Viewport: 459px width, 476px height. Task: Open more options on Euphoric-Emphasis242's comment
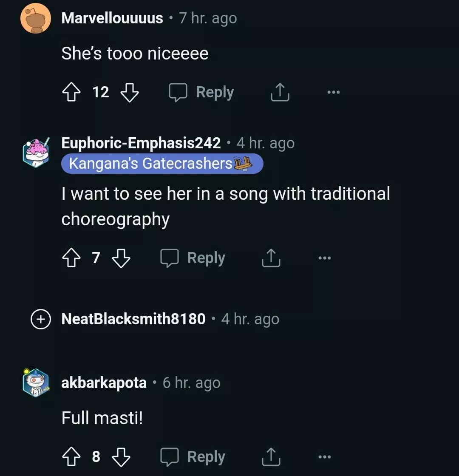tap(324, 258)
